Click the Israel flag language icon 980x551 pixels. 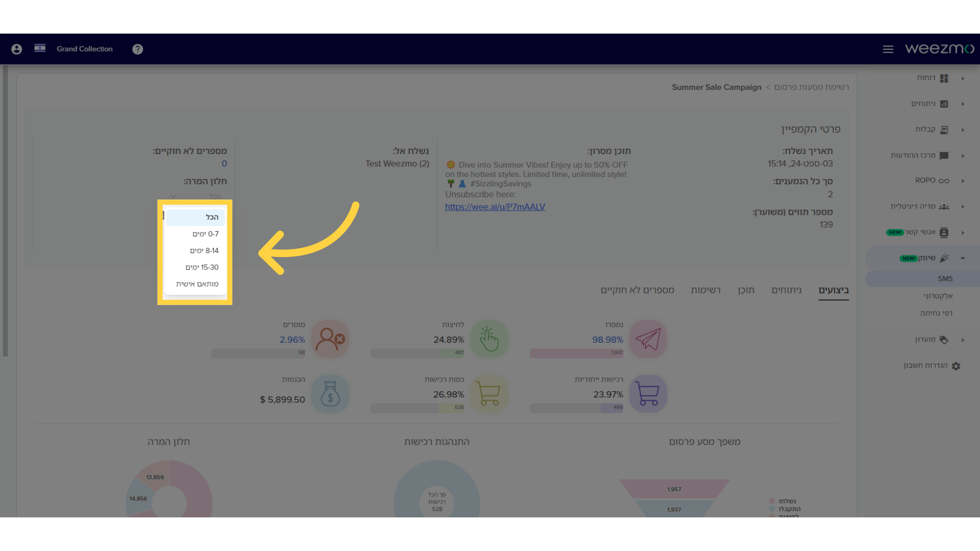click(40, 48)
